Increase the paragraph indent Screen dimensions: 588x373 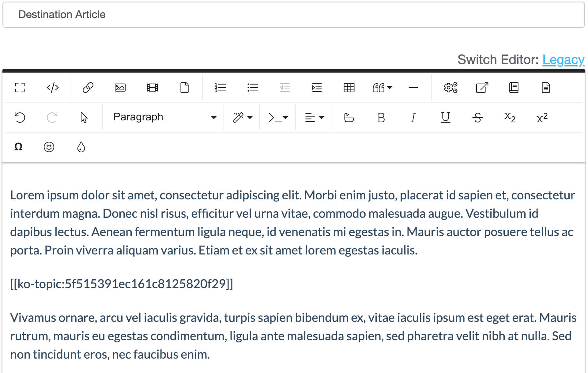317,88
